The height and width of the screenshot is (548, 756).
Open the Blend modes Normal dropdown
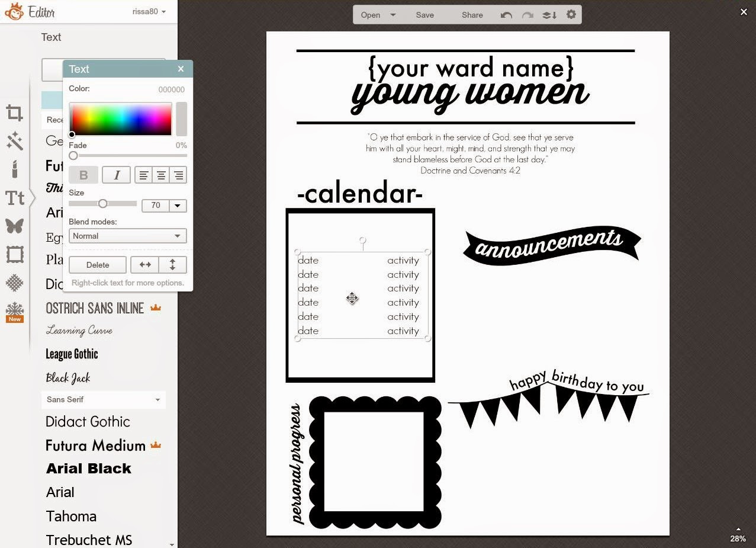click(128, 236)
